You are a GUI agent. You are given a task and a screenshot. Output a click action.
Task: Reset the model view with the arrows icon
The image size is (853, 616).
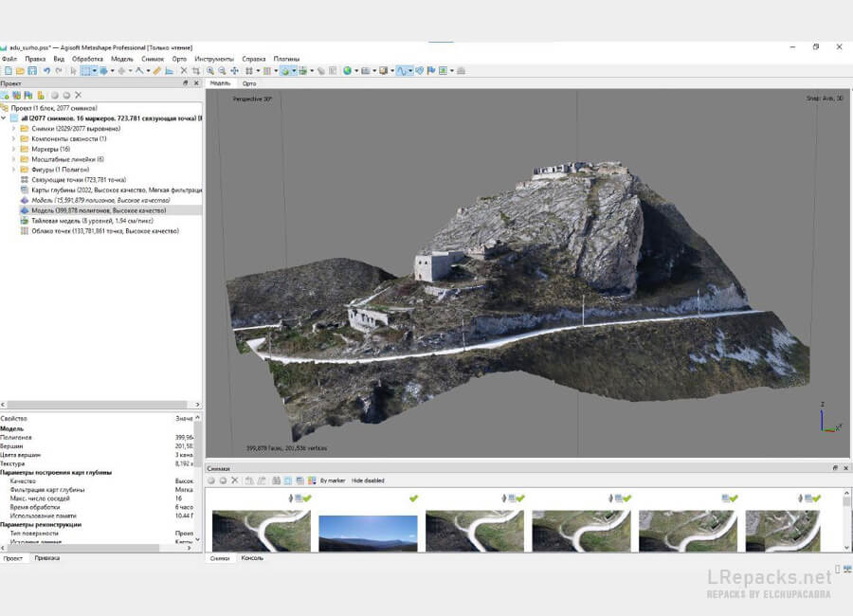click(234, 71)
